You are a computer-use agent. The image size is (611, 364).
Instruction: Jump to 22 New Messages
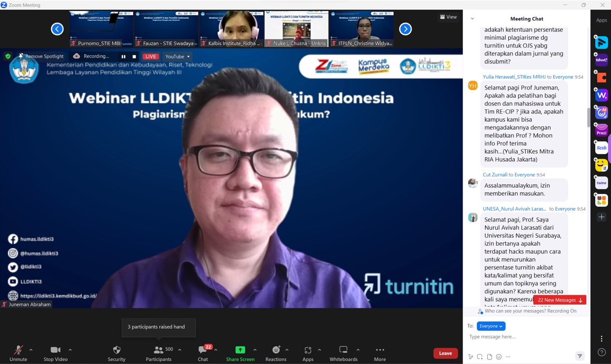point(559,300)
